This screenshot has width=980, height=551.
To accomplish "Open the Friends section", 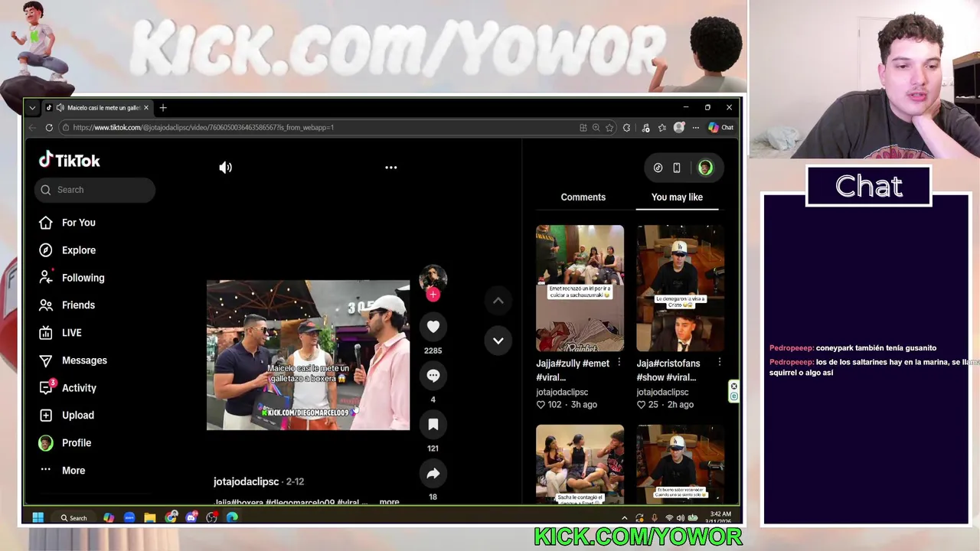I will [67, 305].
